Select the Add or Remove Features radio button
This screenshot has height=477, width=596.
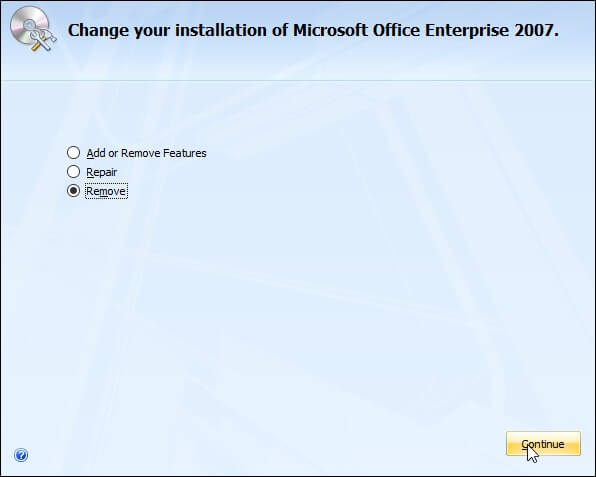point(73,152)
